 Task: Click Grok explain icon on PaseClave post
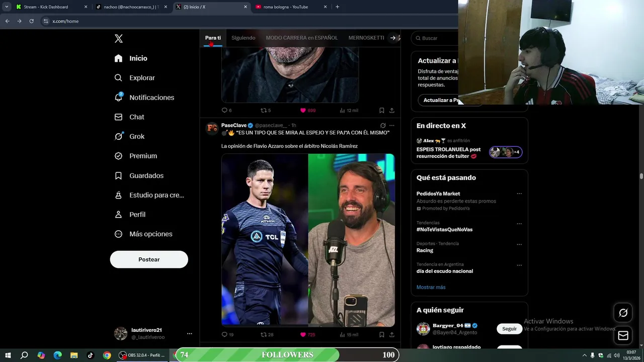pyautogui.click(x=383, y=125)
